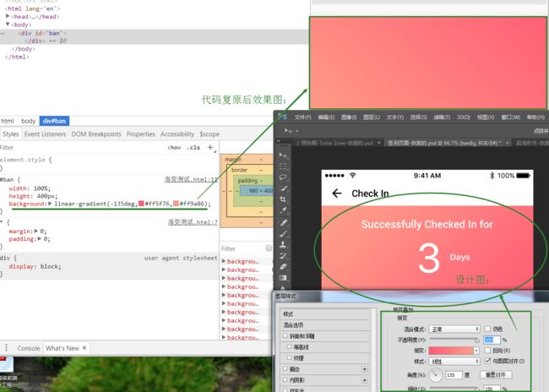
Task: Expand the background linear-gradient property
Action: pyautogui.click(x=50, y=204)
